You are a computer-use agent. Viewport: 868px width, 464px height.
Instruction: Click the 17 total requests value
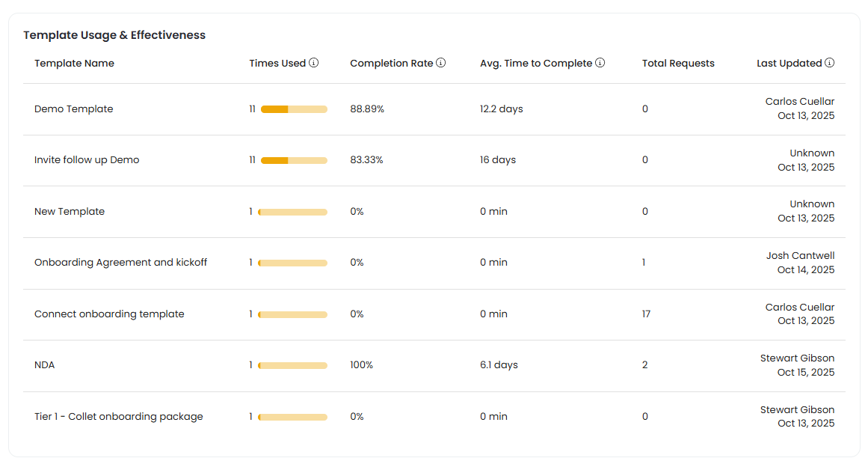click(x=646, y=314)
